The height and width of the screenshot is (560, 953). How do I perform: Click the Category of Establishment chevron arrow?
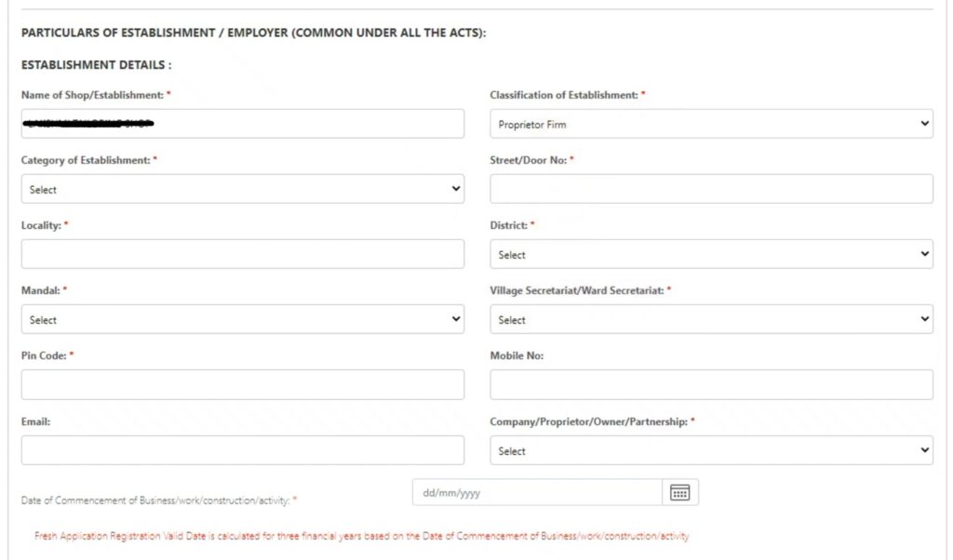tap(457, 188)
